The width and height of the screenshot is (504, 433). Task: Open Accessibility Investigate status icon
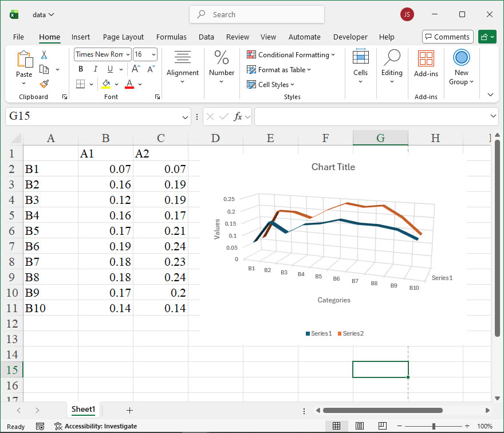click(x=58, y=426)
